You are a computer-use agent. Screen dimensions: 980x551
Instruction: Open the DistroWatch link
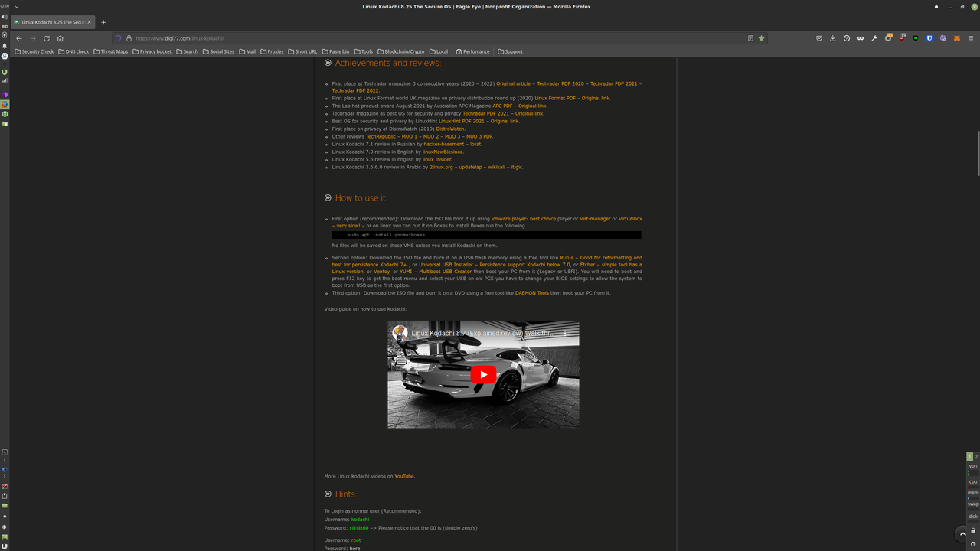click(x=450, y=129)
